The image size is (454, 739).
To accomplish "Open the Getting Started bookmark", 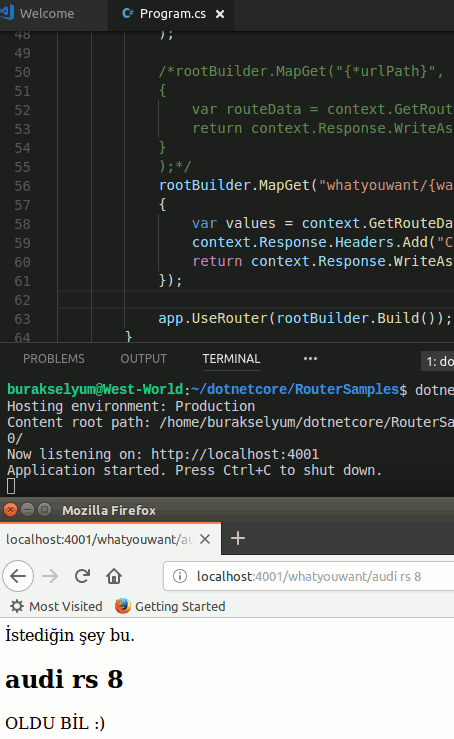I will tap(170, 606).
